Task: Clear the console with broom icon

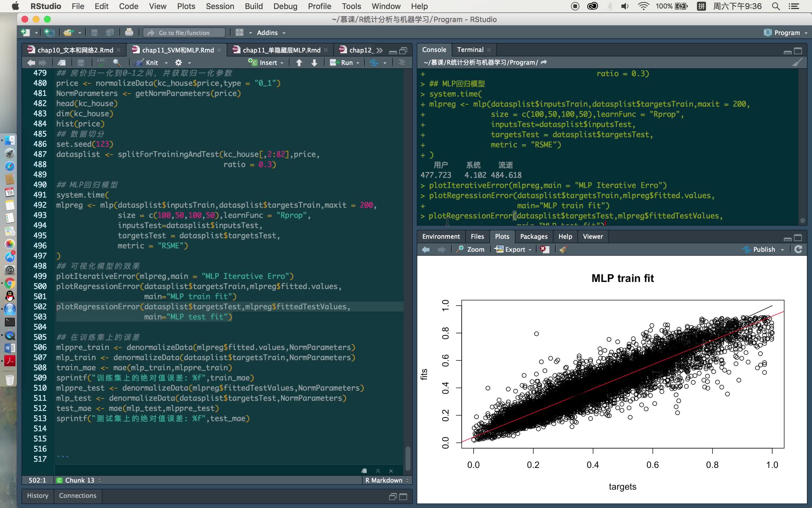Action: click(x=797, y=62)
